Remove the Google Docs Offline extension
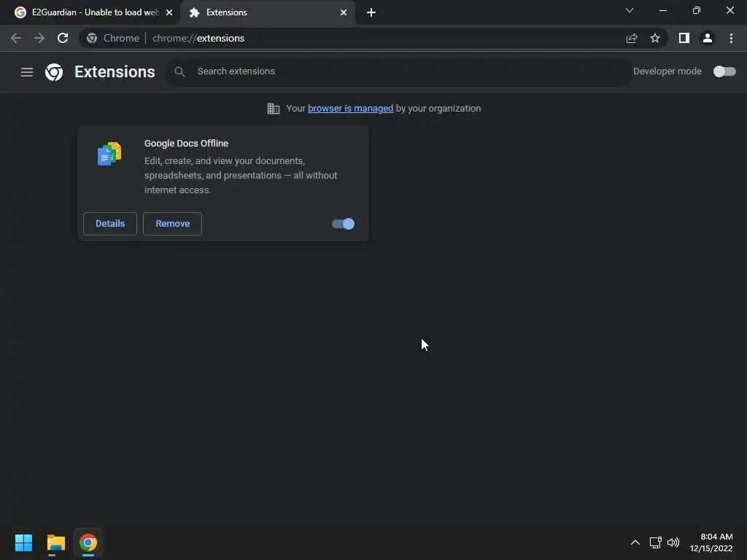Viewport: 747px width, 560px height. click(172, 224)
